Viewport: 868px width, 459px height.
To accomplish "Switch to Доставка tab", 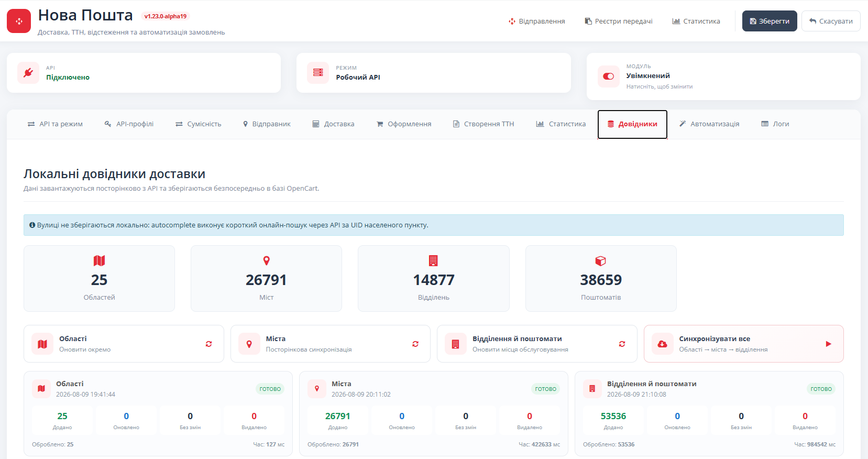I will click(333, 124).
